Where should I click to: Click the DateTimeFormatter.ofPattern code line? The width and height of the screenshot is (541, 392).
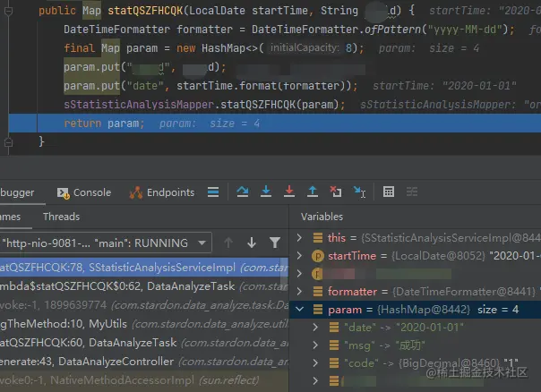(289, 30)
